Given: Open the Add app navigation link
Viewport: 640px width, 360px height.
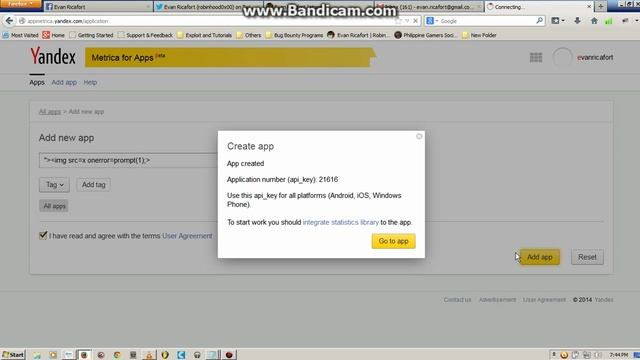Looking at the screenshot, I should pyautogui.click(x=64, y=82).
